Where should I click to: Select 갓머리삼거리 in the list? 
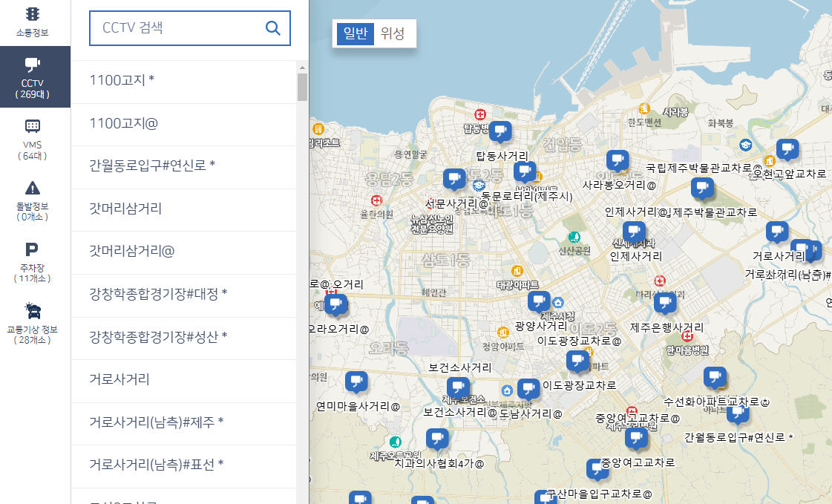tap(183, 210)
